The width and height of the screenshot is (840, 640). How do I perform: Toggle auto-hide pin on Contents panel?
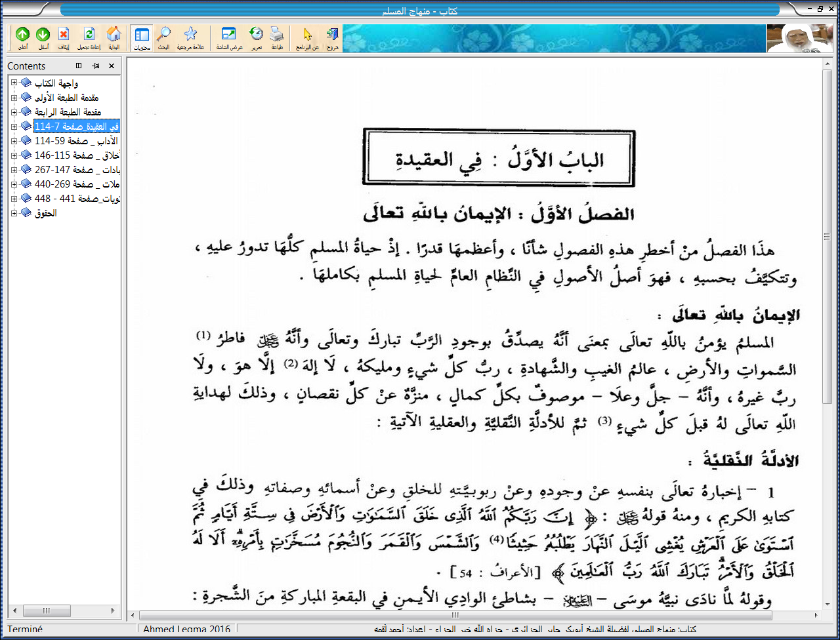96,66
